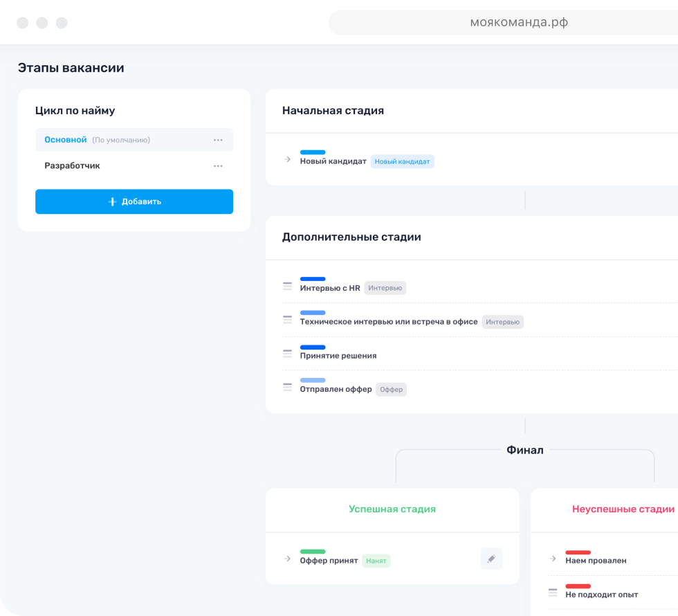Click color bar above Принятие решения

point(313,347)
